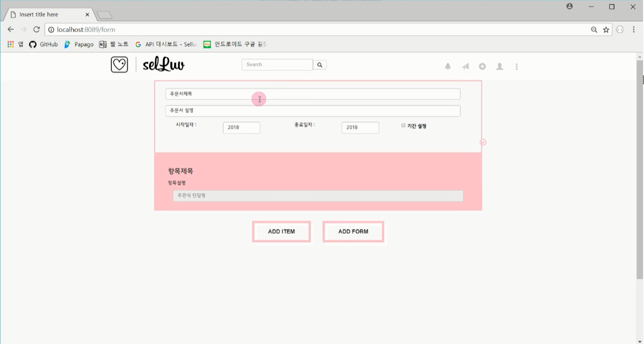Open the browser profile avatar icon
Screen dimensions: 644x344
point(570,6)
